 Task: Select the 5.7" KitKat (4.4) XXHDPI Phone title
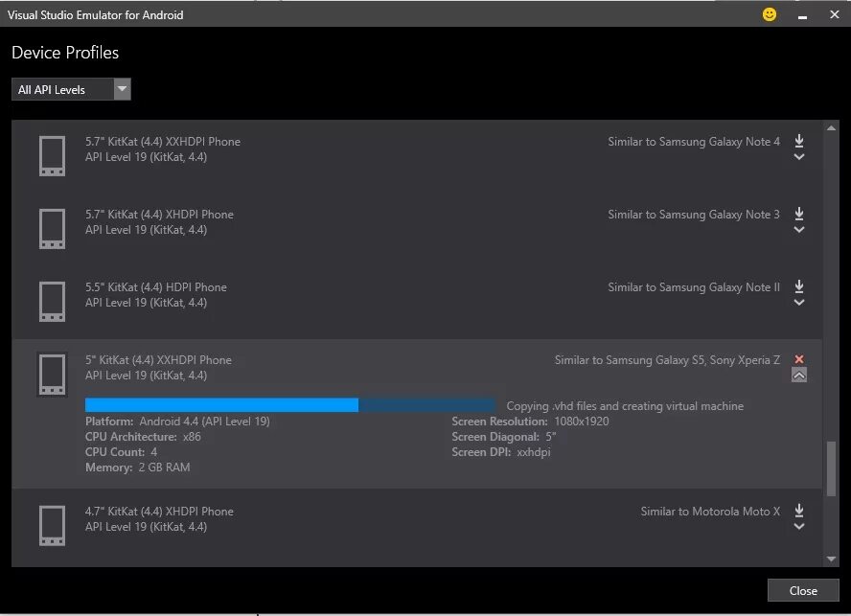click(163, 142)
